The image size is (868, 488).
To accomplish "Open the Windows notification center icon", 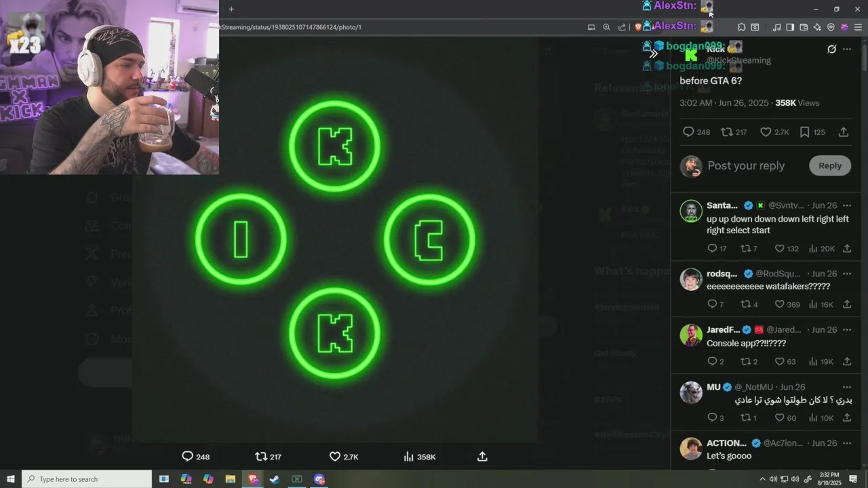I will point(853,479).
